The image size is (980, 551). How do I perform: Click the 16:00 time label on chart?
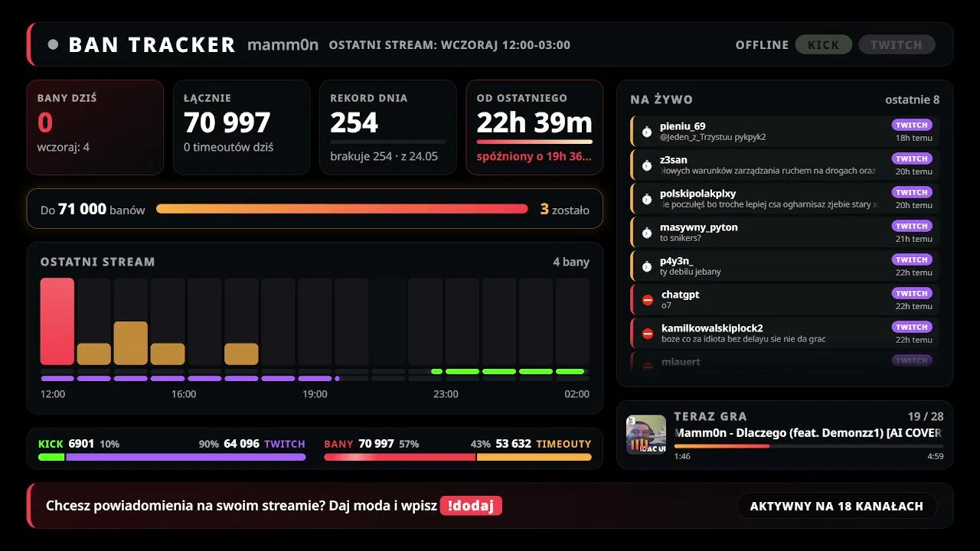click(x=184, y=394)
